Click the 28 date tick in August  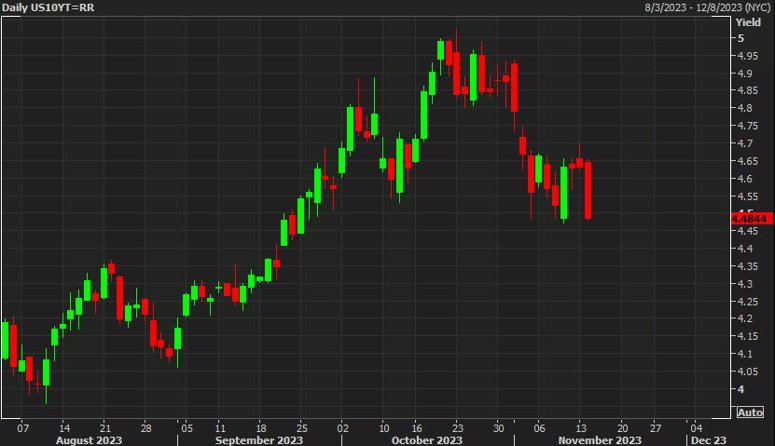tap(146, 428)
